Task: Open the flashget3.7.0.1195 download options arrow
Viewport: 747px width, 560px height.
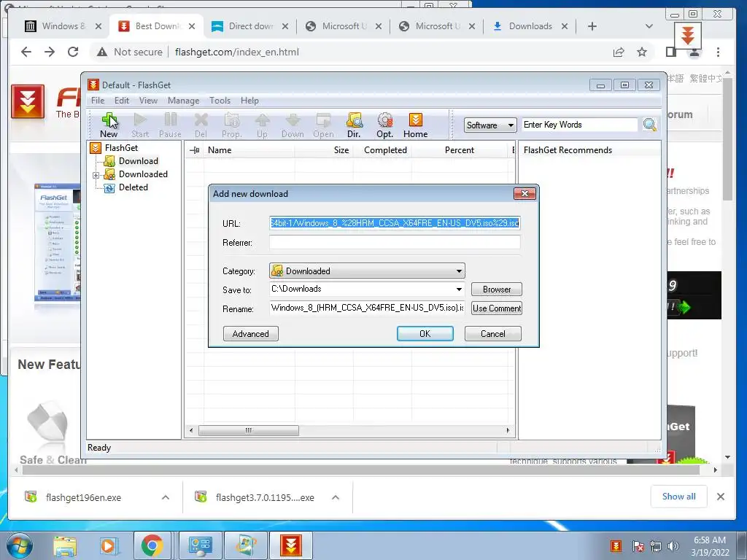Action: click(336, 497)
